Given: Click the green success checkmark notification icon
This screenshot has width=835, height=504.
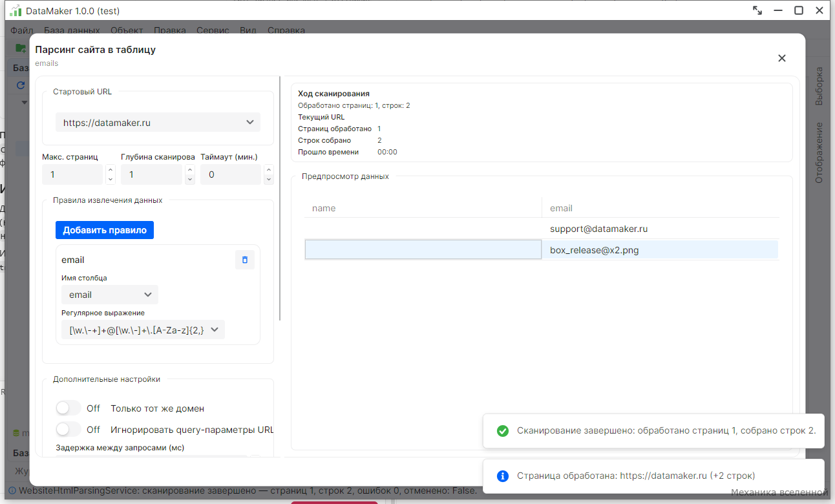Looking at the screenshot, I should 502,431.
